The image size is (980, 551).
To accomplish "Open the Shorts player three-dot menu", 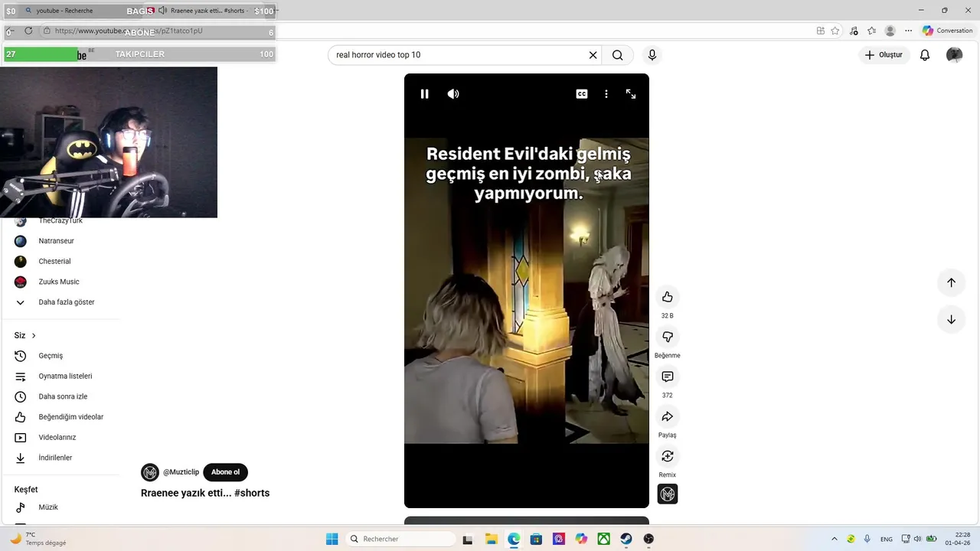I will [606, 93].
